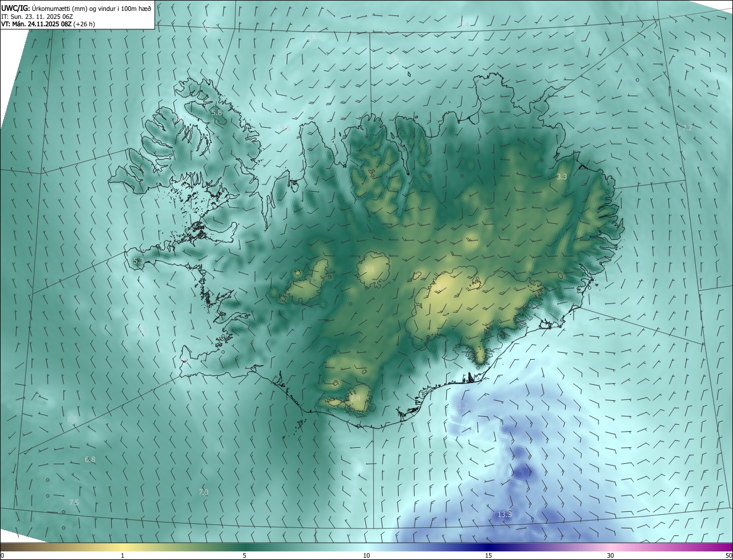Click the 3.3 value in east Iceland
The height and width of the screenshot is (560, 733).
pos(562,177)
